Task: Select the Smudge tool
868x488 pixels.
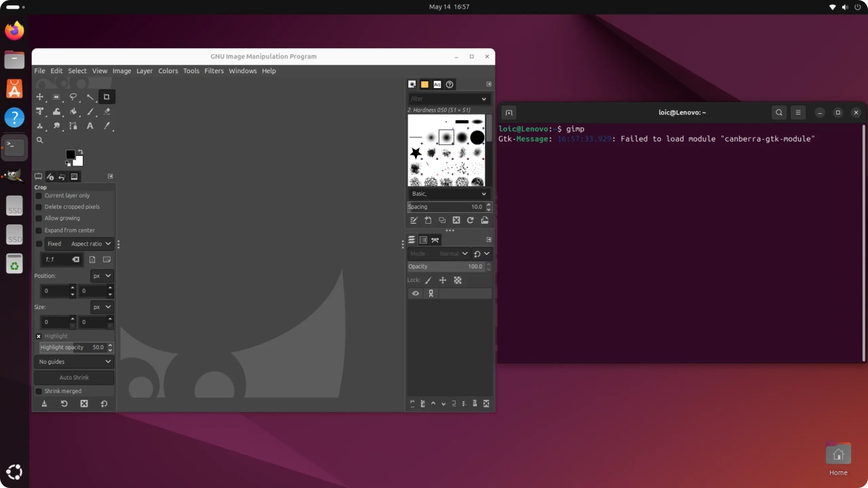Action: (x=56, y=126)
